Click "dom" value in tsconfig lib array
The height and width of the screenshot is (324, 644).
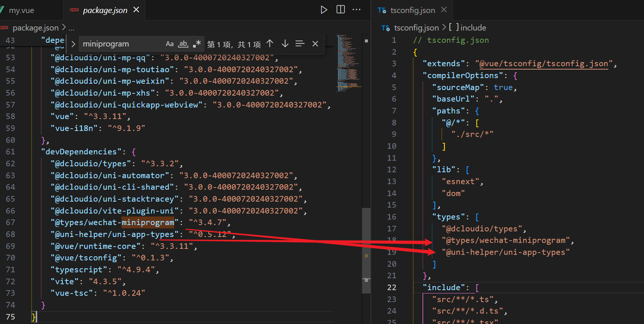click(453, 193)
